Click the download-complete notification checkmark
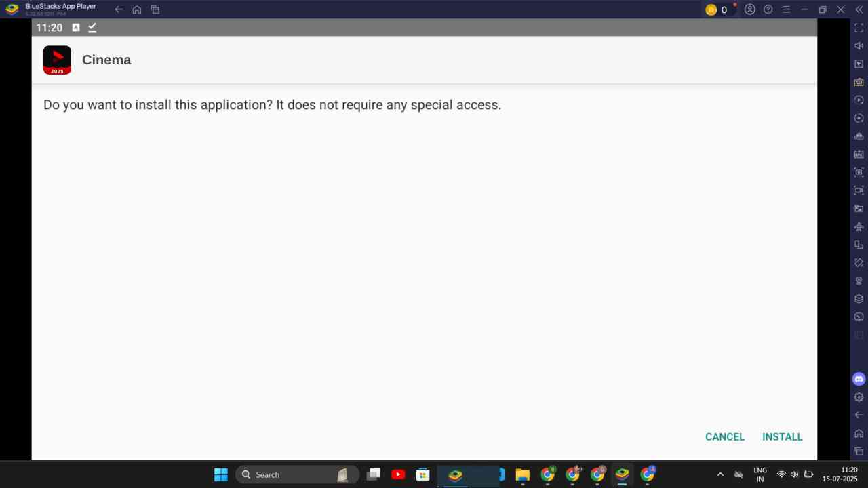The image size is (868, 488). (x=92, y=27)
